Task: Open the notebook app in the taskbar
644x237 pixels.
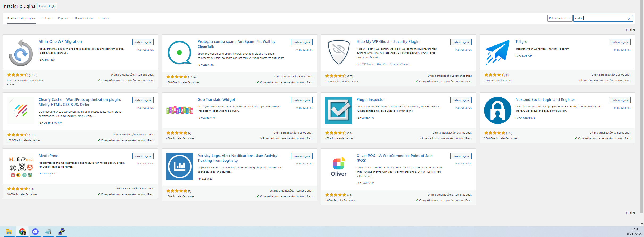Action: tap(48, 232)
